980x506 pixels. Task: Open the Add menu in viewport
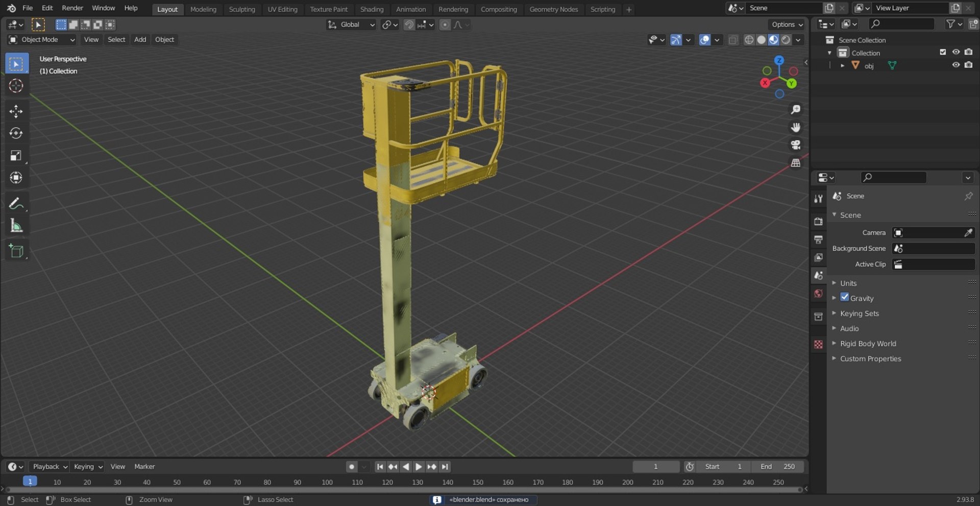tap(140, 40)
